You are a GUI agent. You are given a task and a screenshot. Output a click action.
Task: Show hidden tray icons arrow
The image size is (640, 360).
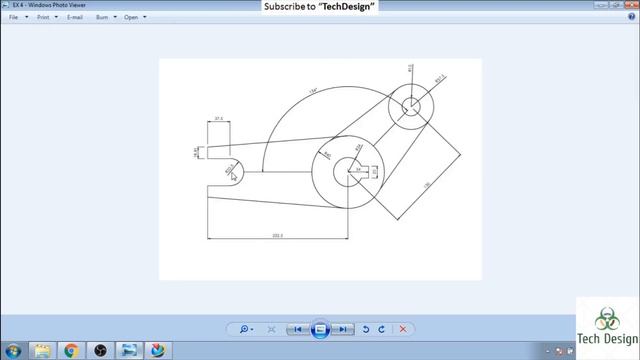coord(548,351)
